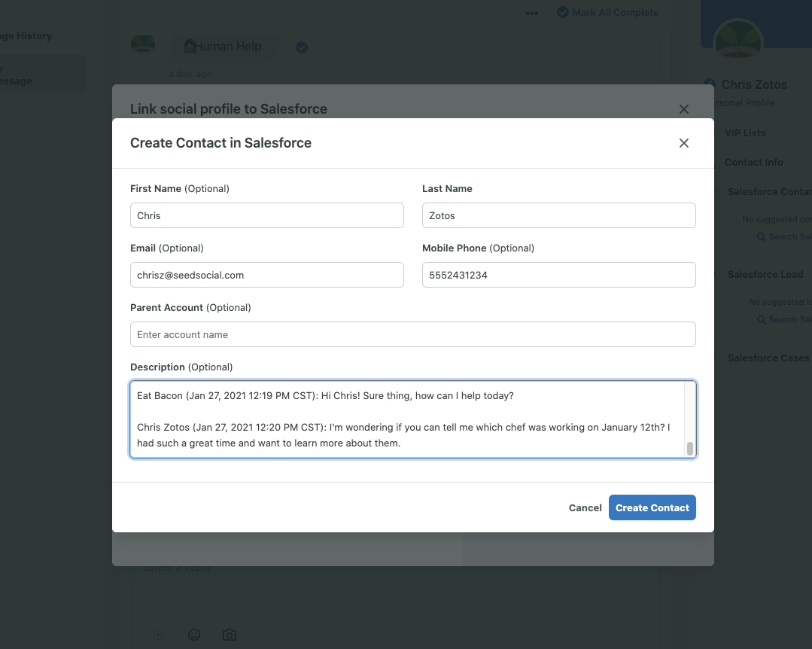
Task: Expand the Salesforce Cases section
Action: tap(768, 358)
